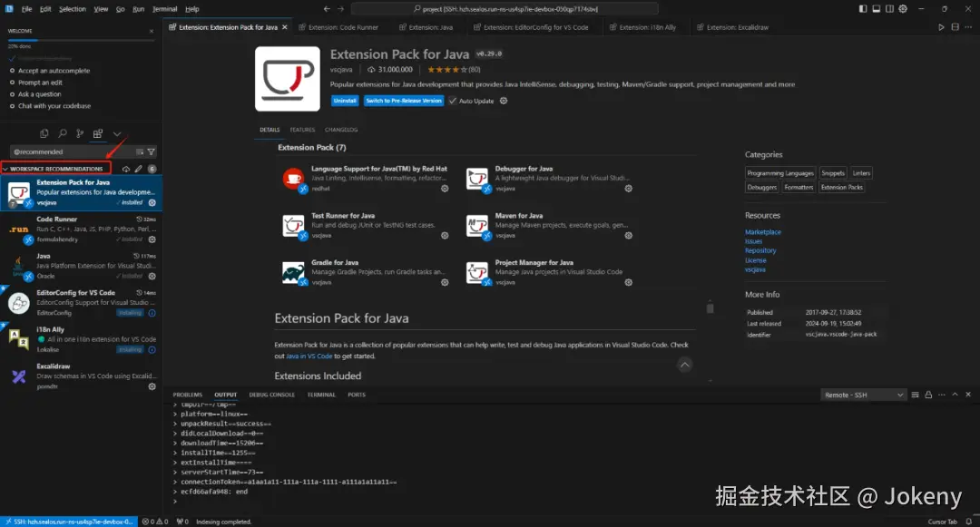Screen dimensions: 980x527
Task: Open manage gear for Excalidraw row
Action: 152,386
